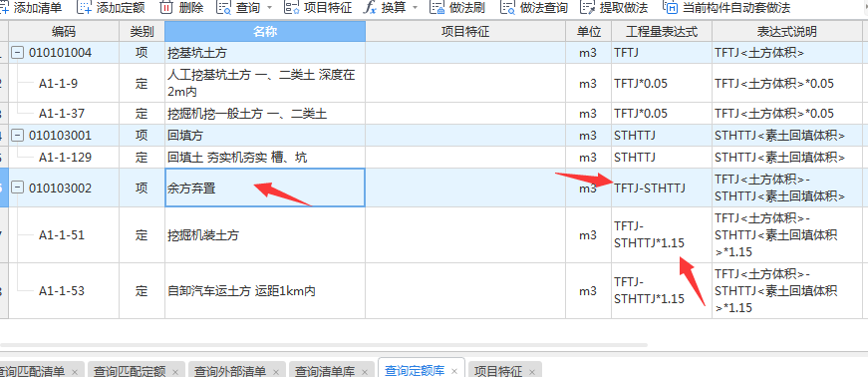Collapse the 010103002 tree row
This screenshot has height=377, width=868.
18,188
